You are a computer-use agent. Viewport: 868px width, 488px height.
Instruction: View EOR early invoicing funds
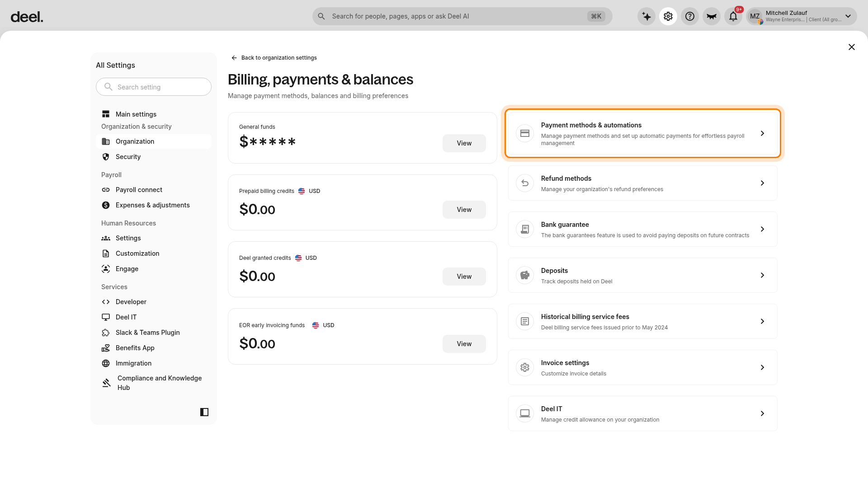pyautogui.click(x=464, y=344)
